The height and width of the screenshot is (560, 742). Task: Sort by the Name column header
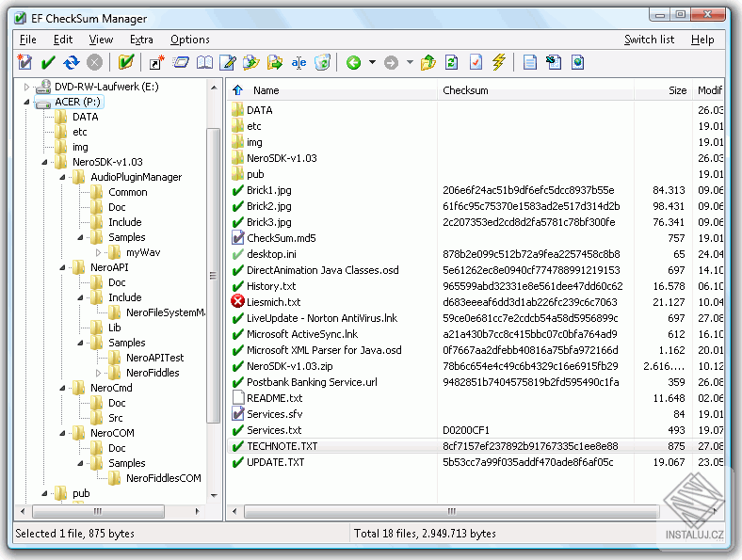(332, 89)
